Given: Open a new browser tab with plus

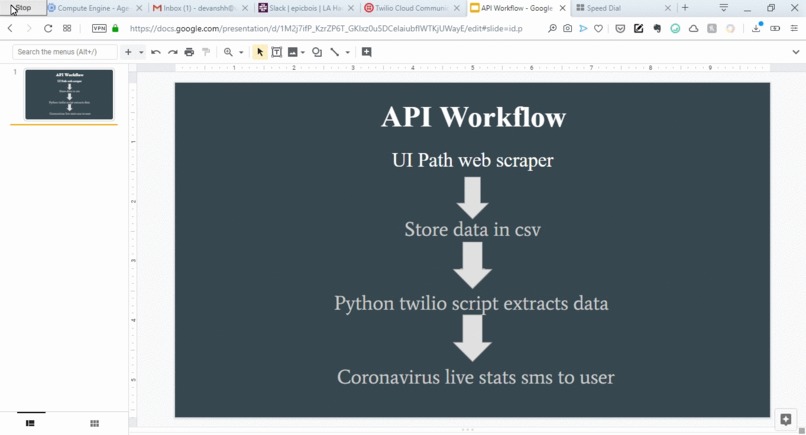Looking at the screenshot, I should (685, 8).
